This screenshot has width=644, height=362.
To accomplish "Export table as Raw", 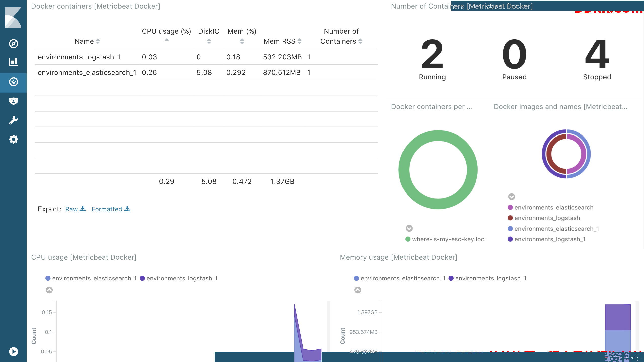I will click(71, 209).
